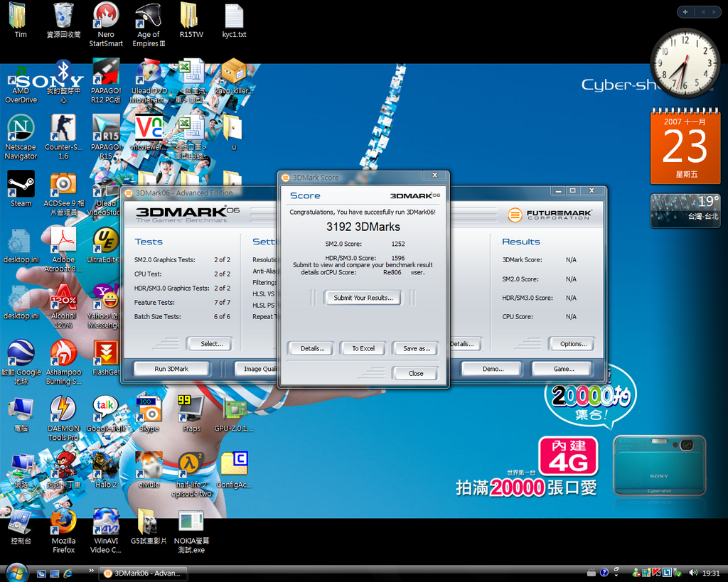Click Demo button in 3DMark06 window

coord(493,369)
